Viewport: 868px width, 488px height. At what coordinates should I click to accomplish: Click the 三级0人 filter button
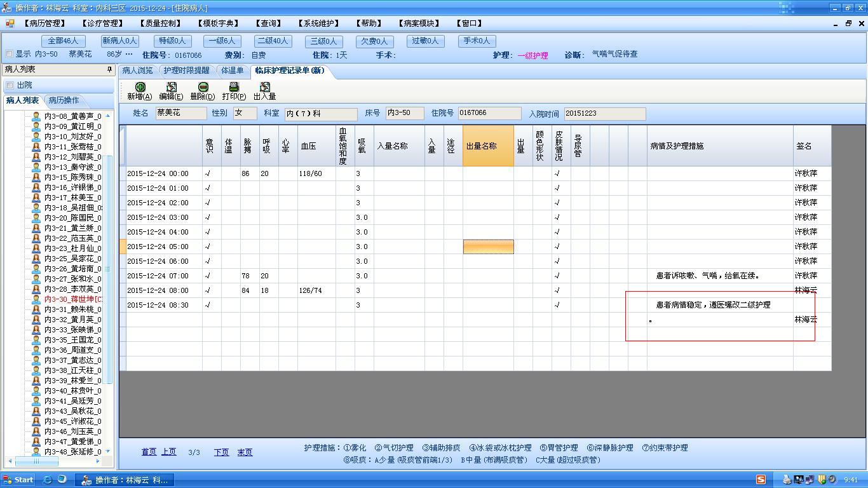[323, 41]
